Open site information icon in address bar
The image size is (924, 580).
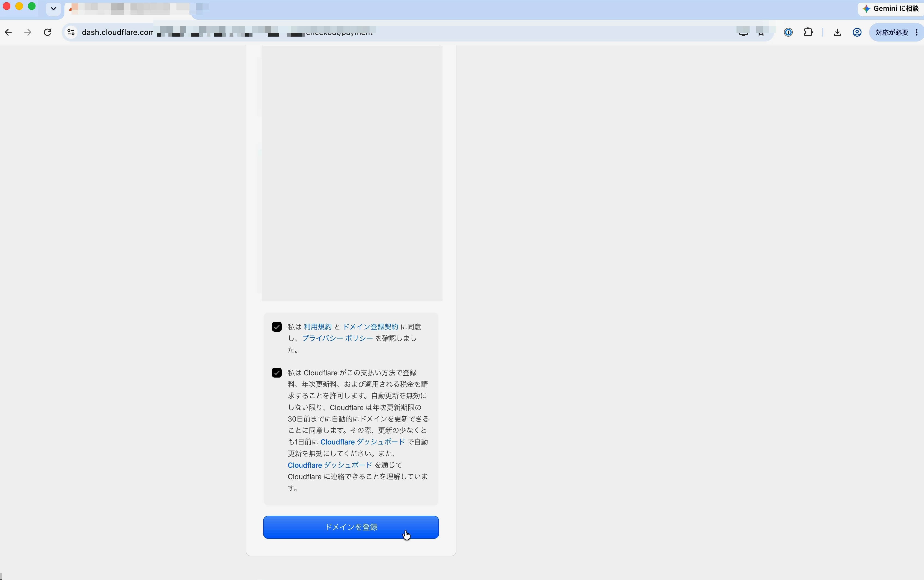(x=71, y=32)
